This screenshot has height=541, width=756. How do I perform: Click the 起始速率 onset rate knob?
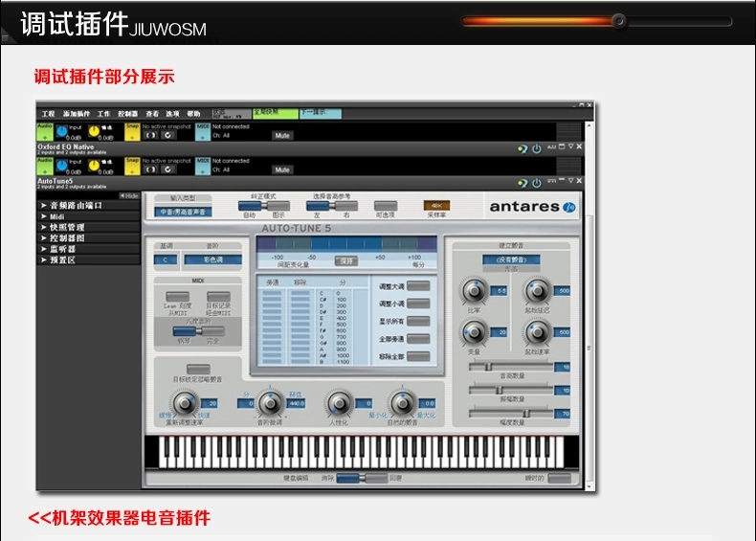pyautogui.click(x=537, y=331)
